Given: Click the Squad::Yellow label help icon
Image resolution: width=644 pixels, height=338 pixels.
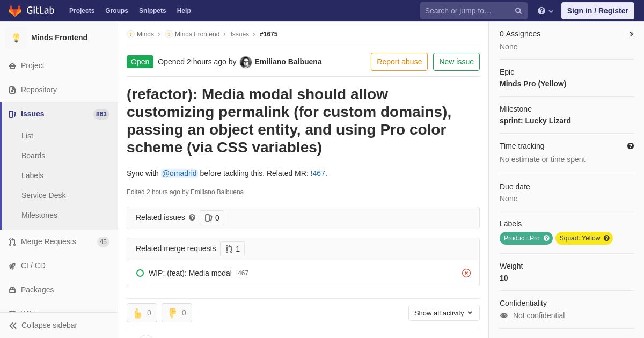Looking at the screenshot, I should point(606,238).
